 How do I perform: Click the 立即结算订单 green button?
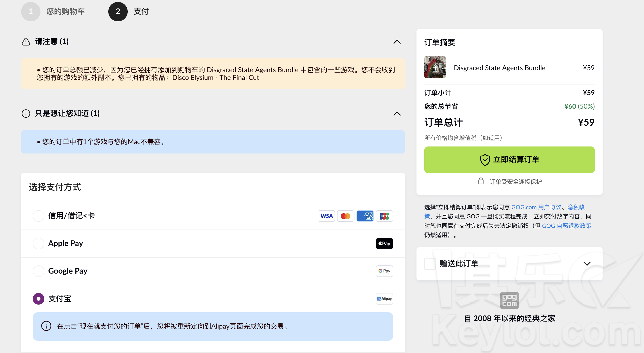pyautogui.click(x=509, y=160)
